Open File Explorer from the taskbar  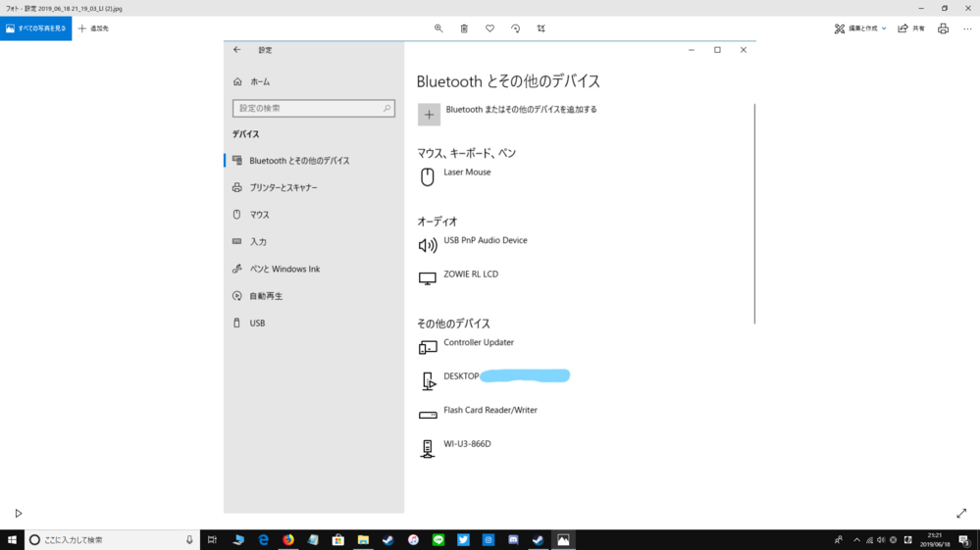tap(363, 540)
